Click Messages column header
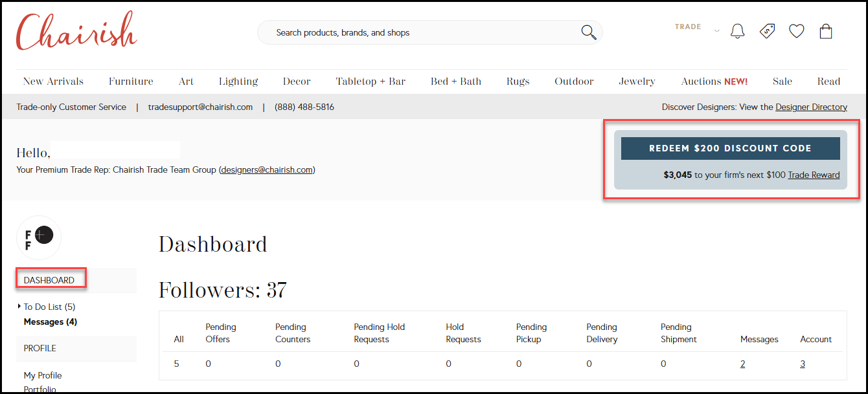 point(759,339)
